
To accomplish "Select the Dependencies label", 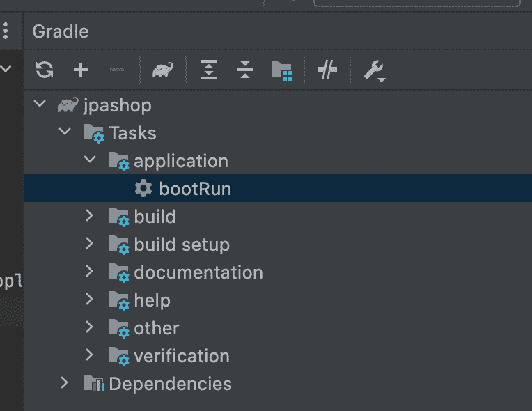I will 171,385.
